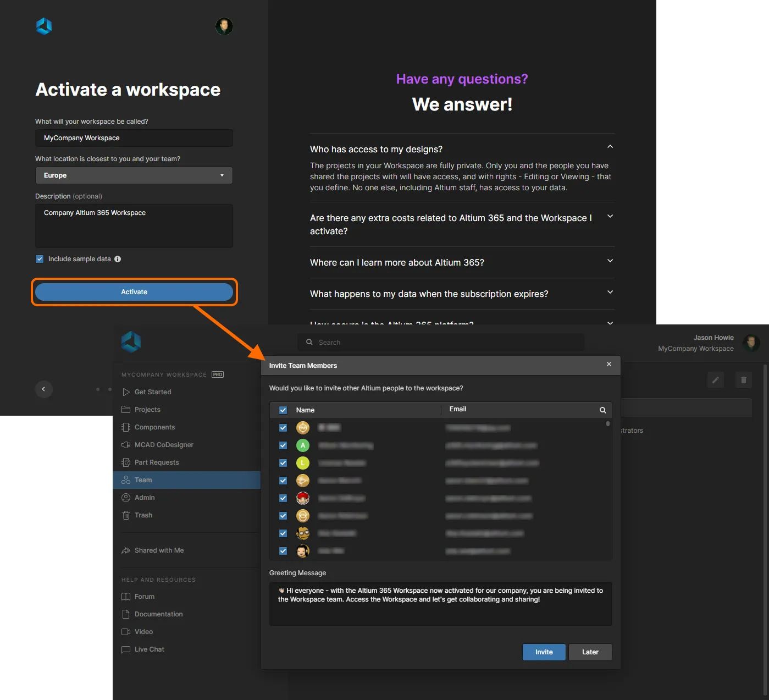The height and width of the screenshot is (700, 769).
Task: Open the user avatar on Activate workspace page
Action: (224, 26)
